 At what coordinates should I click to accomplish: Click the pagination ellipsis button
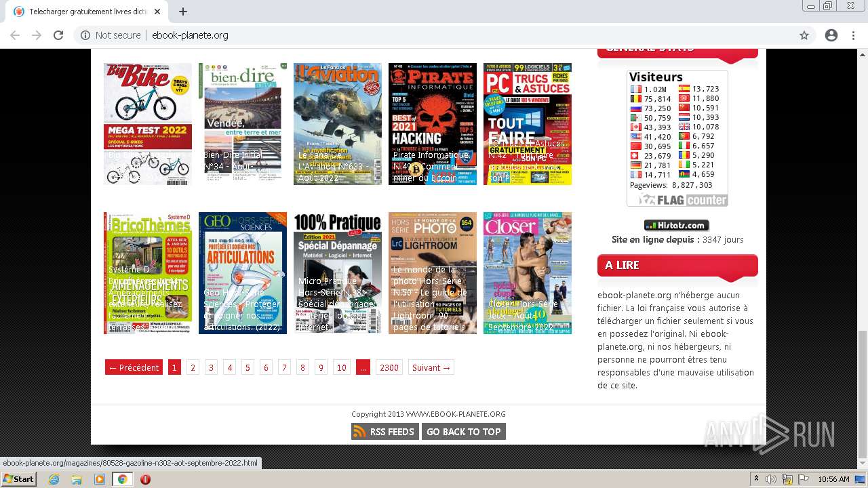363,367
